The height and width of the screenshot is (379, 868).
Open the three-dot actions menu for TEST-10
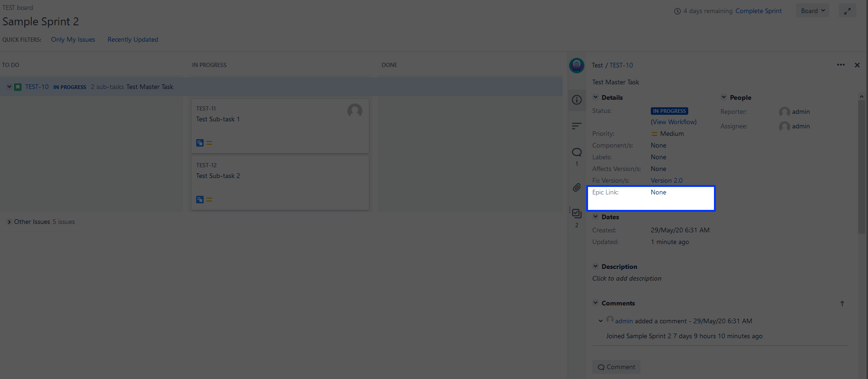pos(841,65)
